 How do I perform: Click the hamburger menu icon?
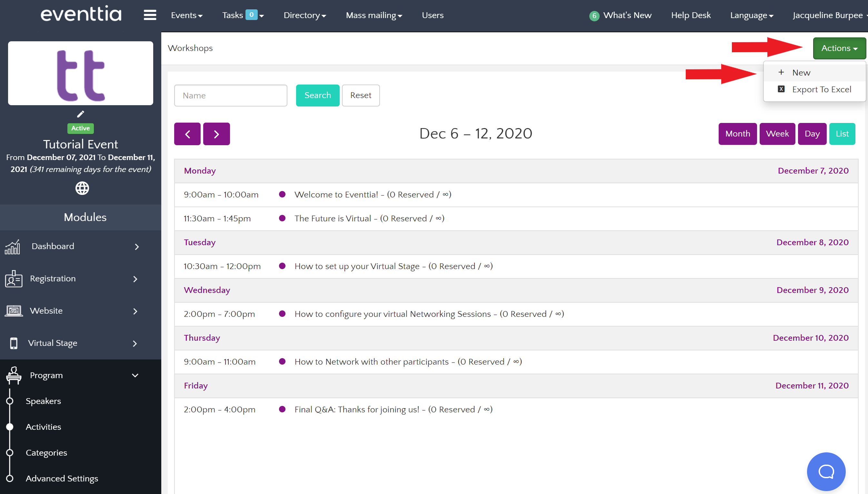150,15
